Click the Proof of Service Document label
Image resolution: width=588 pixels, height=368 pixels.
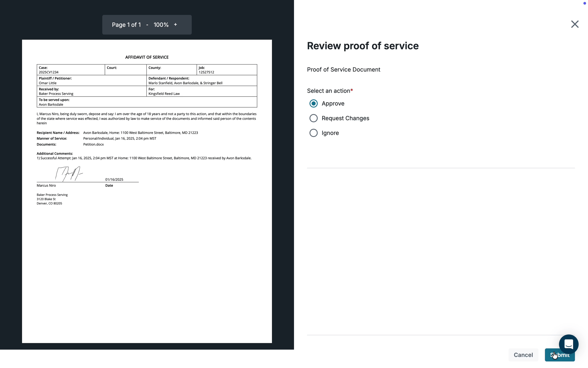coord(343,70)
